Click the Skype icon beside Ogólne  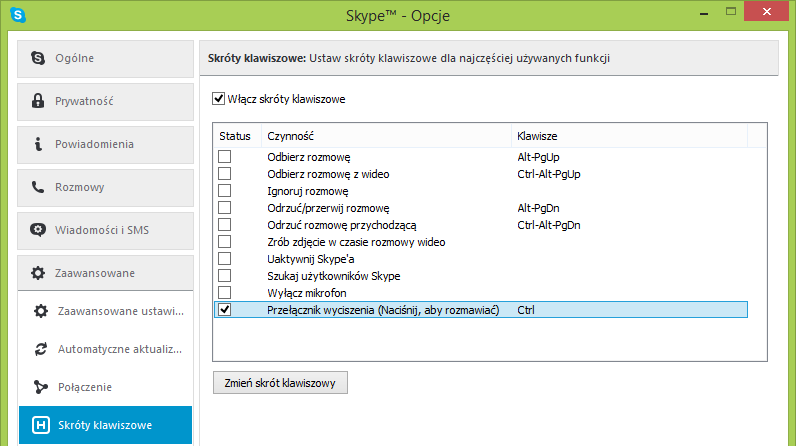coord(38,58)
